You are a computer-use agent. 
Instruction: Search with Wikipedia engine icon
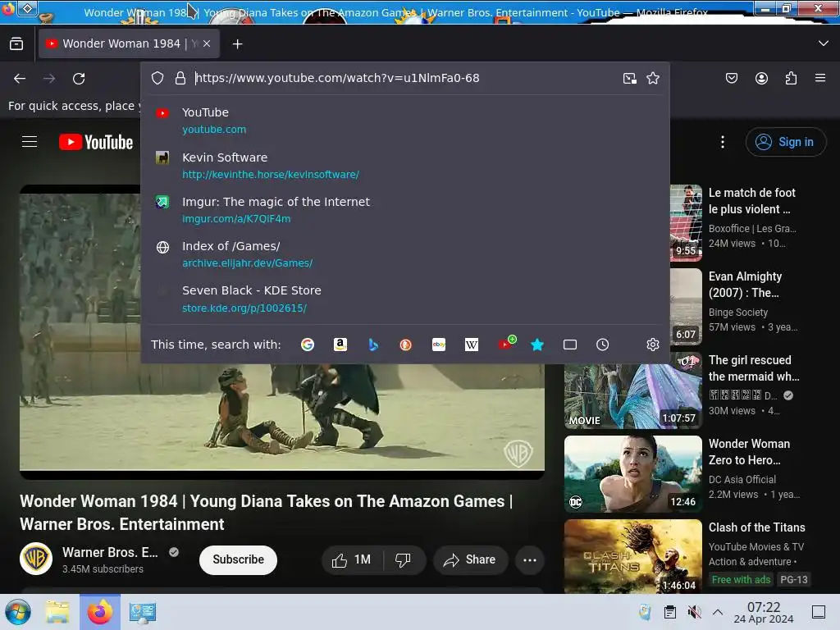[x=472, y=345]
